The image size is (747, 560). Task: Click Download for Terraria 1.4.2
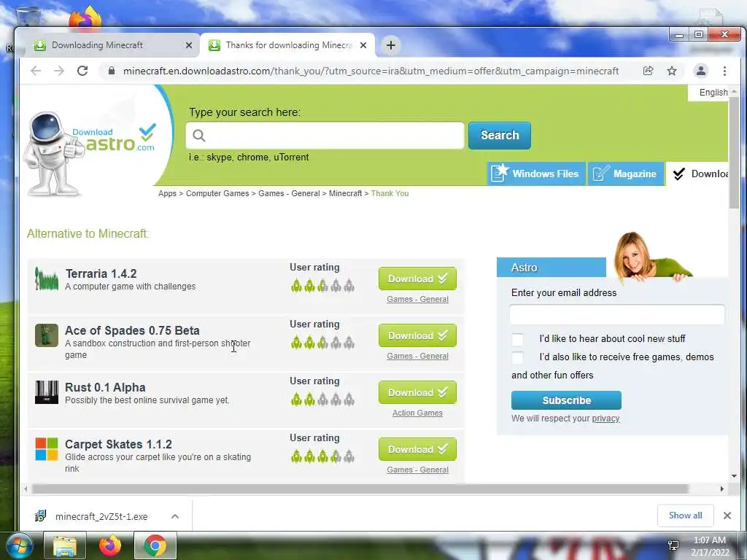pos(417,279)
